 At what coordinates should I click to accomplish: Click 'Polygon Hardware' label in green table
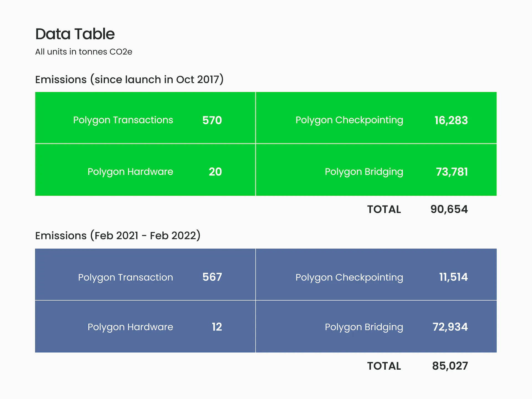pos(130,172)
